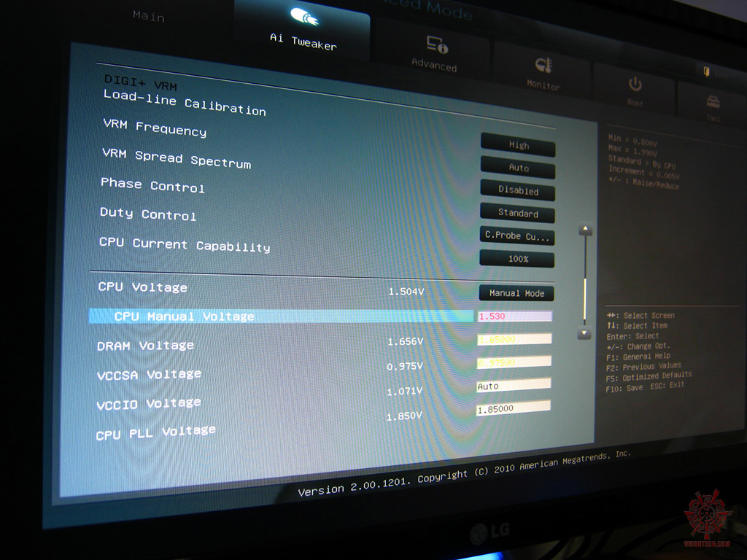Open CPU Voltage Manual Mode dropdown

(517, 293)
